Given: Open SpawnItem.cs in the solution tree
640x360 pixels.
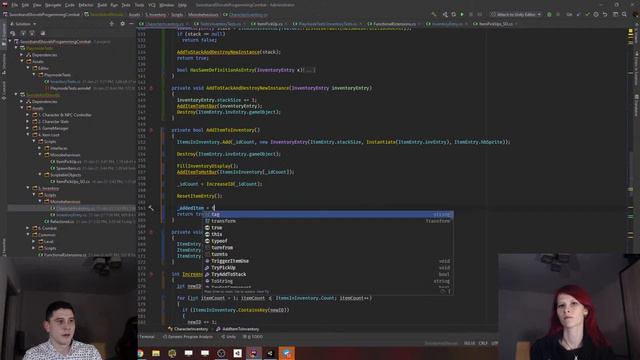Looking at the screenshot, I should point(69,168).
